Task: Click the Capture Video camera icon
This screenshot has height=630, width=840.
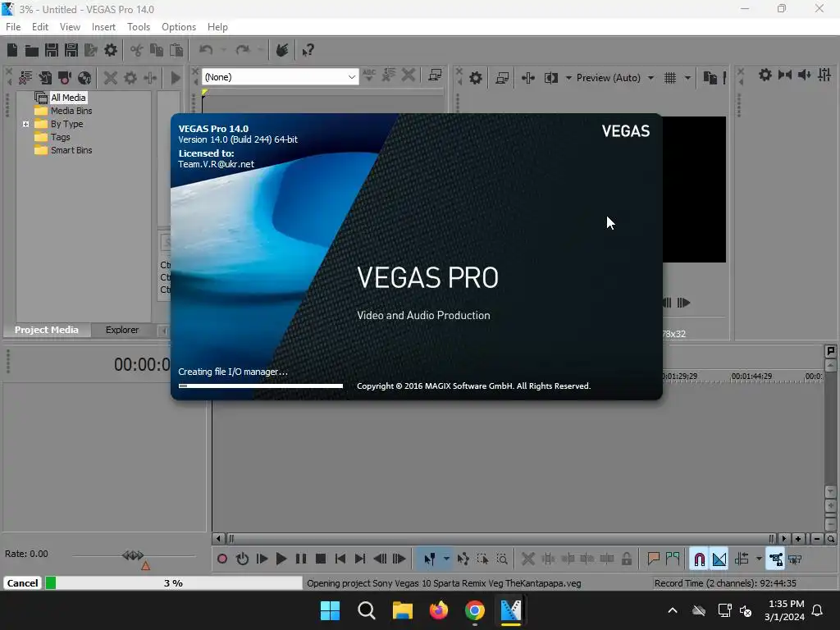Action: tap(65, 78)
